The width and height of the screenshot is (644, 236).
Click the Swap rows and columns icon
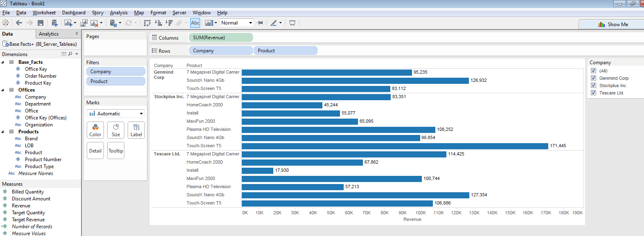(x=147, y=23)
